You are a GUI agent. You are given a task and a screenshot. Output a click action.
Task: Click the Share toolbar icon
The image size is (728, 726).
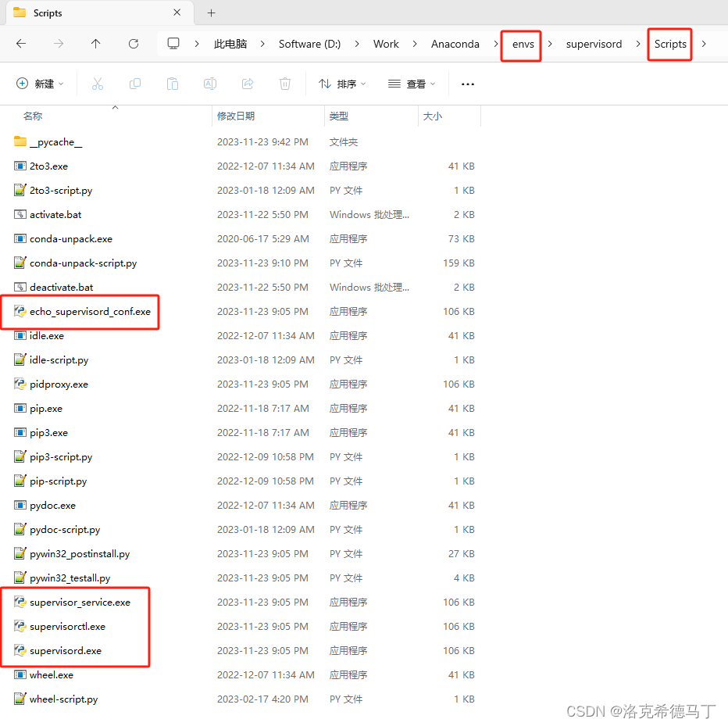pos(248,84)
